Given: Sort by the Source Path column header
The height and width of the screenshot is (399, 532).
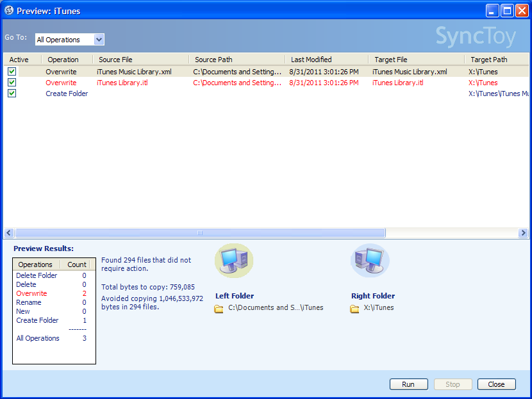Looking at the screenshot, I should (x=237, y=60).
